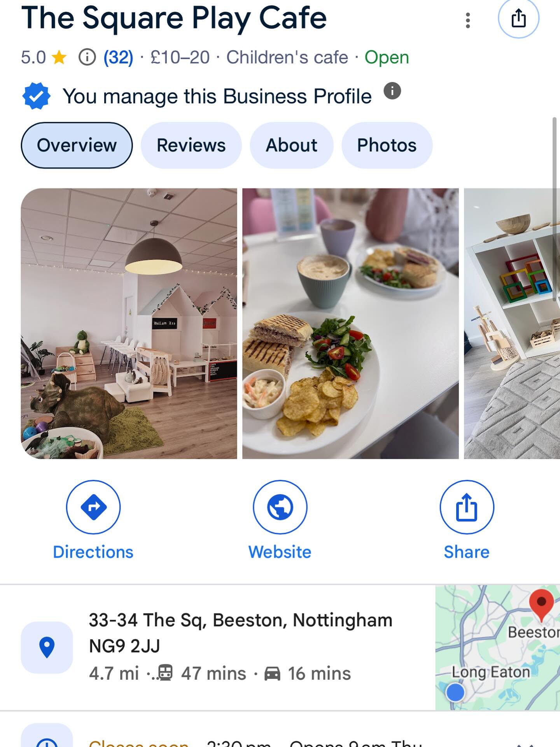Image resolution: width=560 pixels, height=747 pixels.
Task: Open the play area interior photo
Action: point(129,324)
